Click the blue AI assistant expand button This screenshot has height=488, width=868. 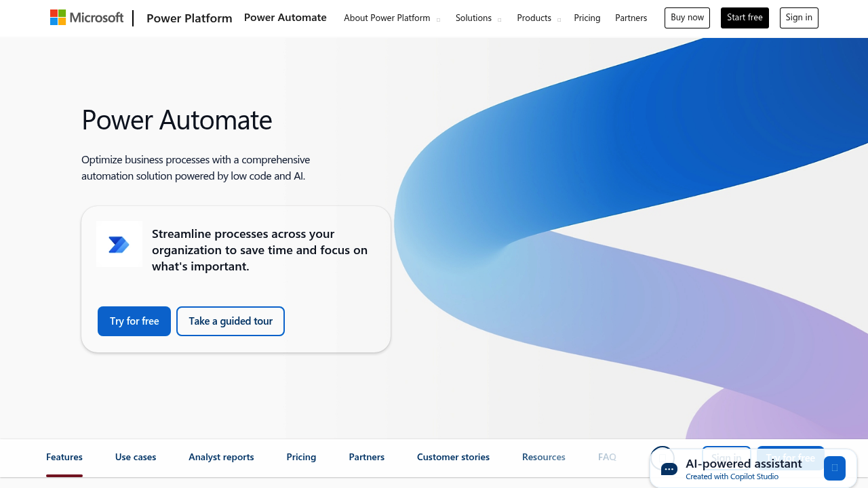pos(834,468)
